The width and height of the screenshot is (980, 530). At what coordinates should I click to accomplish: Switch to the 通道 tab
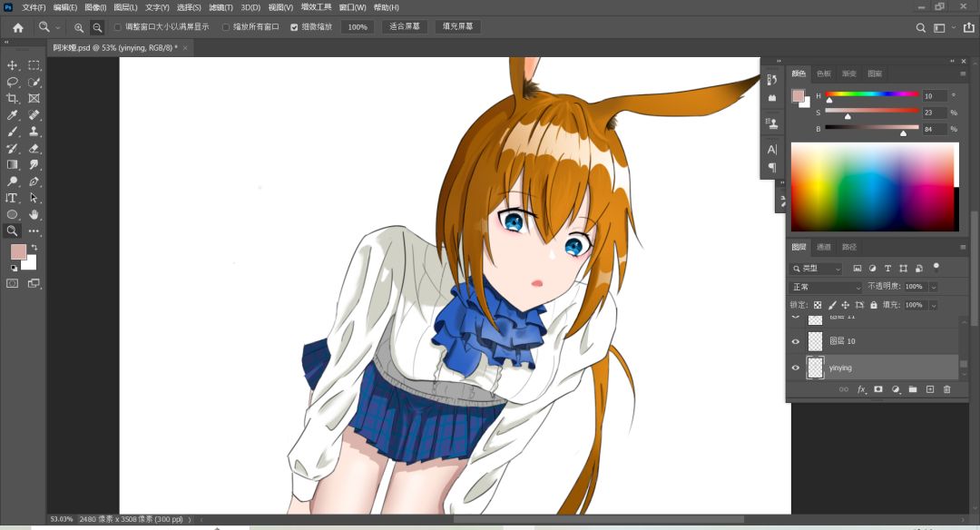824,247
